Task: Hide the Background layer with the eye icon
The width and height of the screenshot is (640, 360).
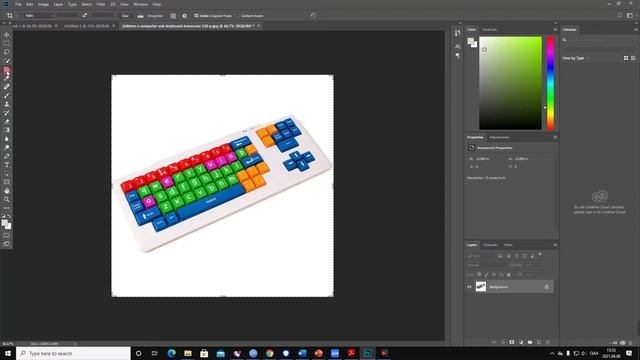Action: click(x=469, y=287)
